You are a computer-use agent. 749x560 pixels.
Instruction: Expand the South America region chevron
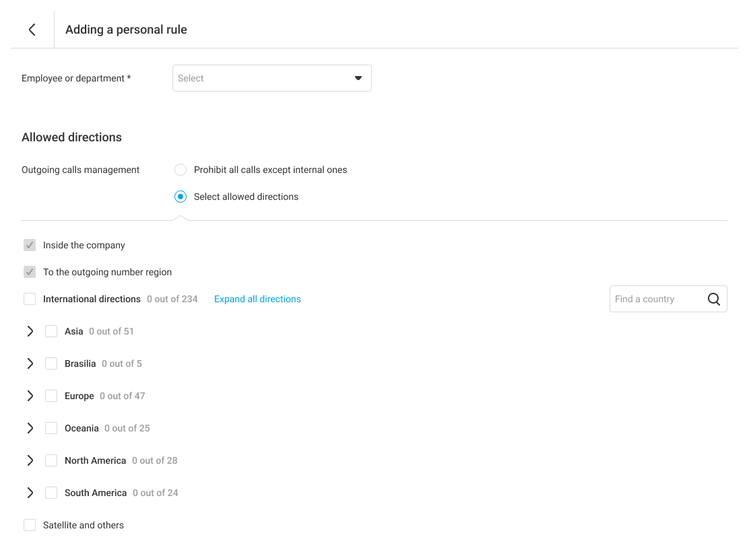(30, 493)
